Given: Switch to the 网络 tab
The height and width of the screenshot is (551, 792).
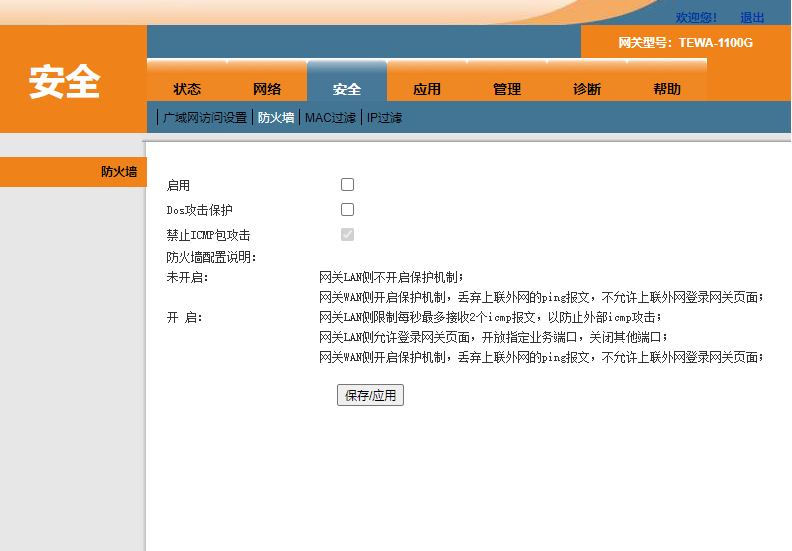Looking at the screenshot, I should click(267, 89).
